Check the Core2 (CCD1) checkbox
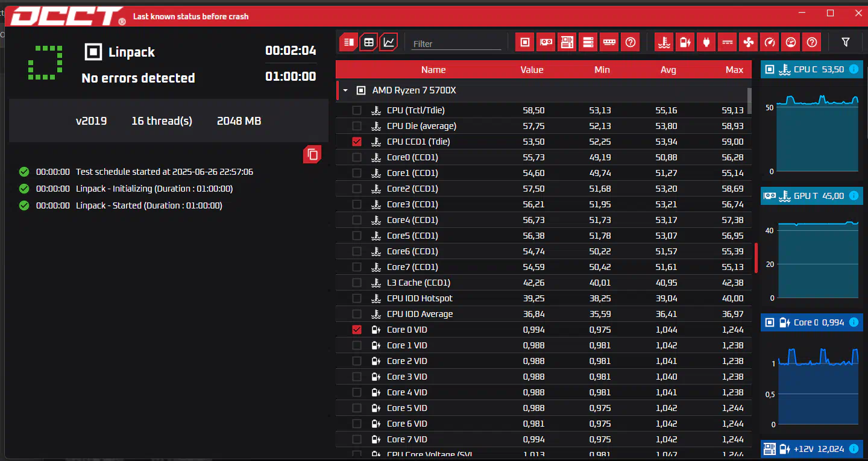Viewport: 868px width, 461px height. pyautogui.click(x=357, y=189)
